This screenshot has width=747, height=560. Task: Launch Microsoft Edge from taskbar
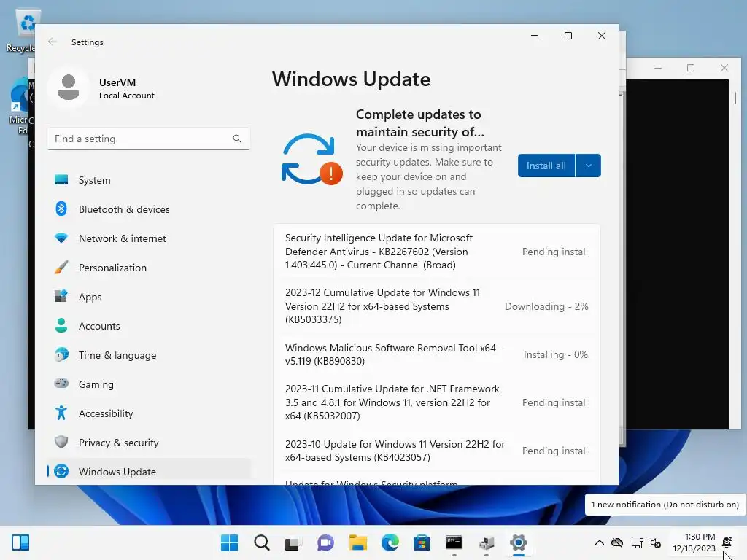click(x=390, y=542)
